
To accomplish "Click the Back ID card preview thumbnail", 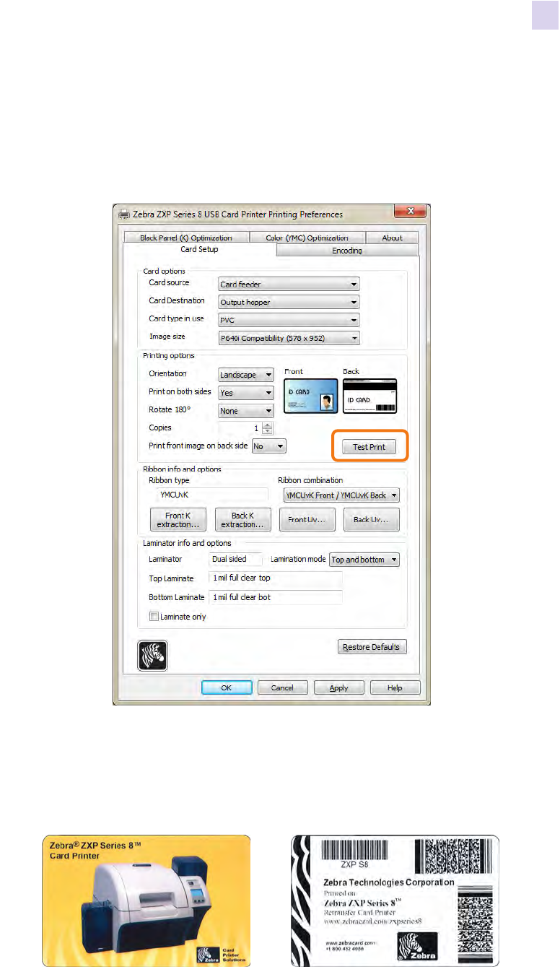I will (x=370, y=396).
